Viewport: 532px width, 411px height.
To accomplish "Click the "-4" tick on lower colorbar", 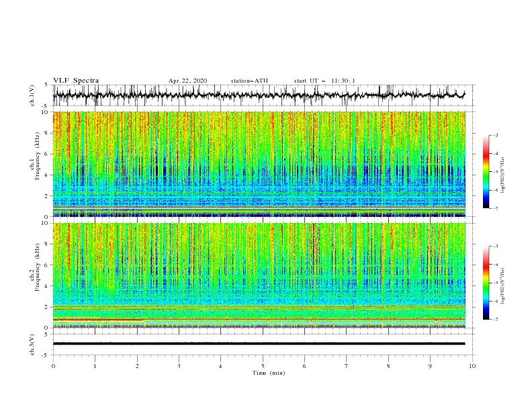I will pyautogui.click(x=495, y=265).
